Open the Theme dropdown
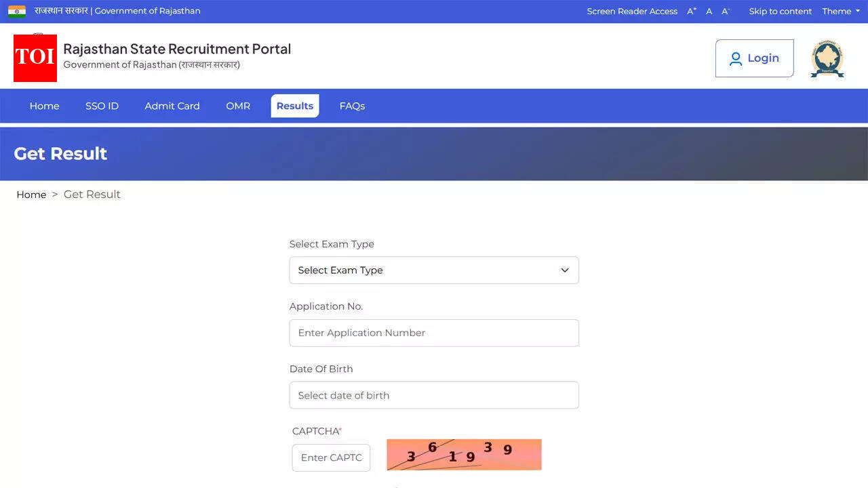Viewport: 868px width, 488px height. 840,11
